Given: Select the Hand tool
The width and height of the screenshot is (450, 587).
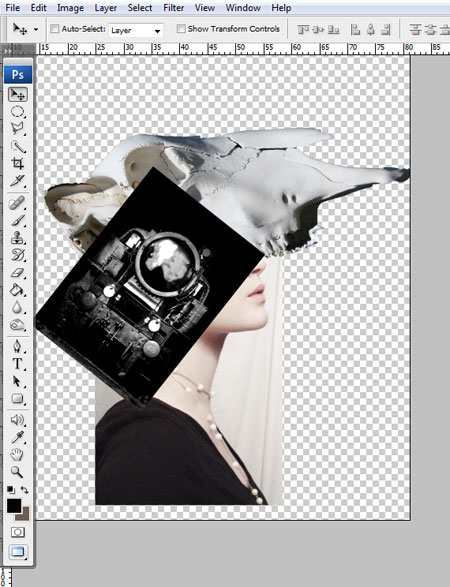Looking at the screenshot, I should pos(18,454).
